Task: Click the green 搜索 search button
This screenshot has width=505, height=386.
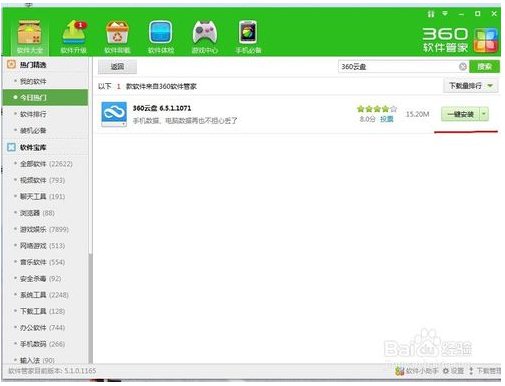Action: (484, 67)
